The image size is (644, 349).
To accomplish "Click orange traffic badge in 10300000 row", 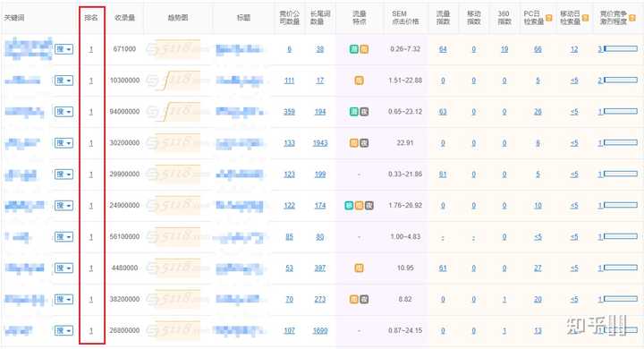I will pyautogui.click(x=359, y=81).
